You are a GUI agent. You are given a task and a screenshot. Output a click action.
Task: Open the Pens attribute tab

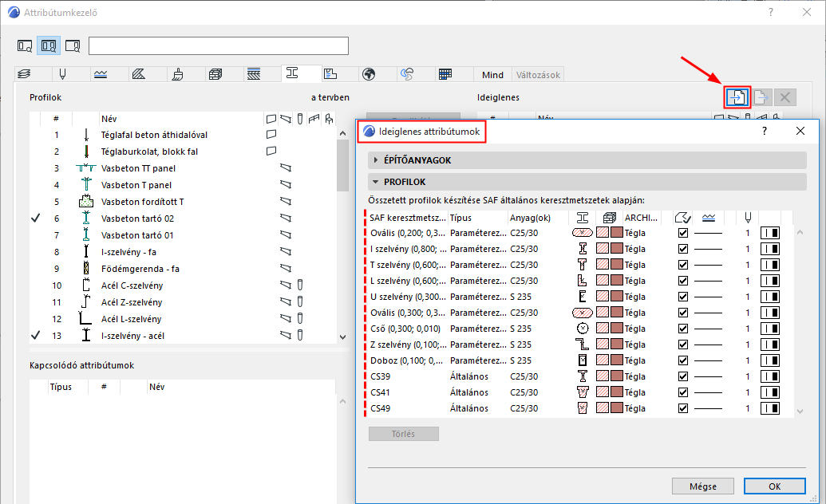[x=63, y=74]
